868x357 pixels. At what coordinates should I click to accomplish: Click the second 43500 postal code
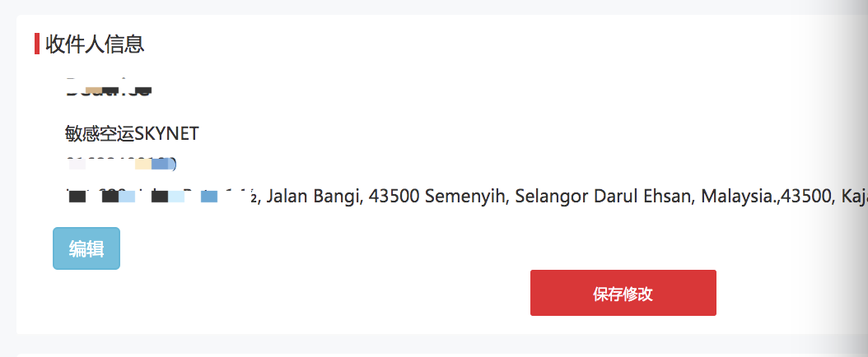[x=804, y=196]
